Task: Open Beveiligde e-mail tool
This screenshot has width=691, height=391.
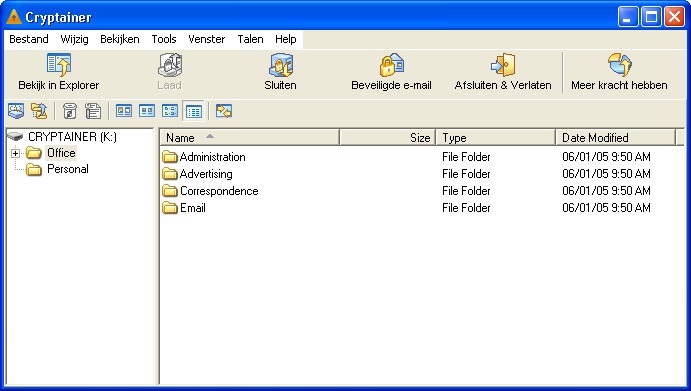Action: [x=391, y=72]
